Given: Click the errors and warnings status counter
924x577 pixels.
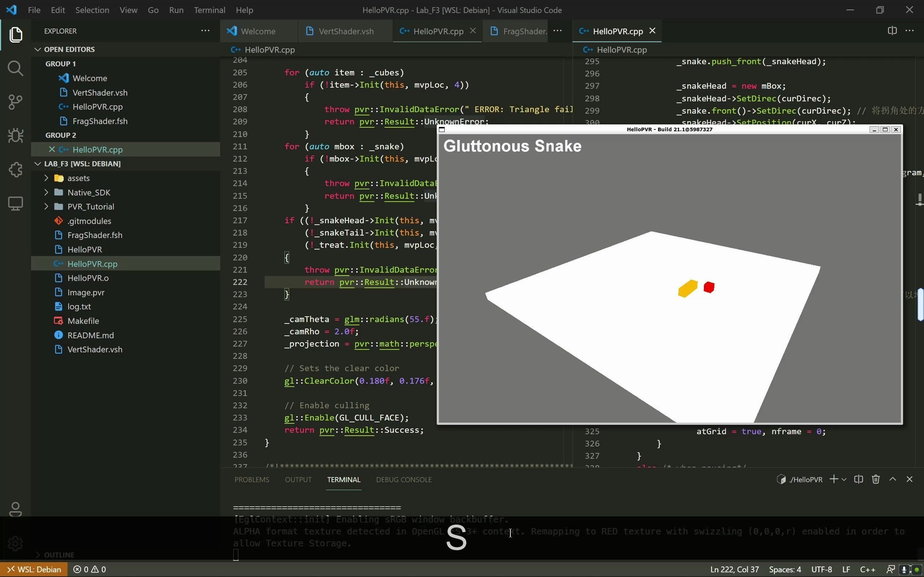Looking at the screenshot, I should (90, 569).
